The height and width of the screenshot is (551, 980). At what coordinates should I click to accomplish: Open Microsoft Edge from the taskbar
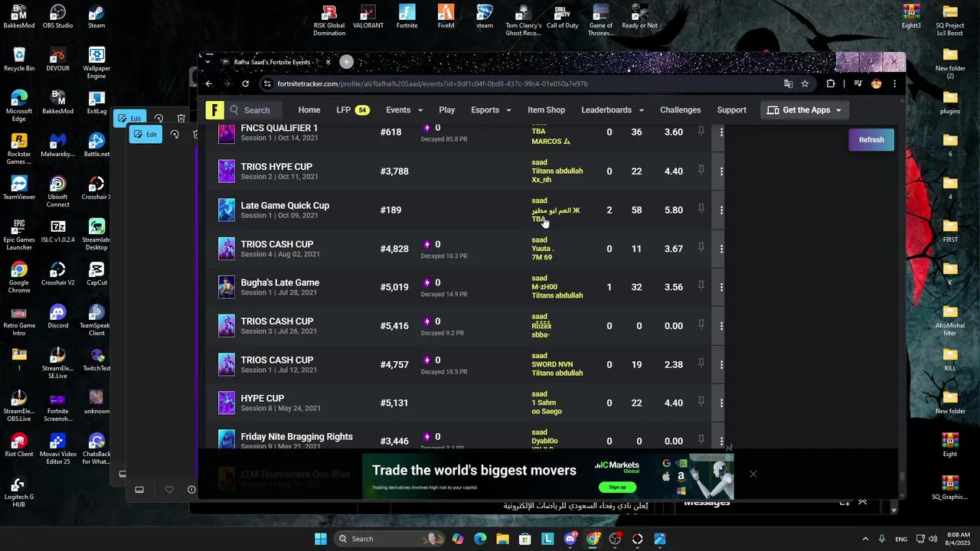[480, 539]
